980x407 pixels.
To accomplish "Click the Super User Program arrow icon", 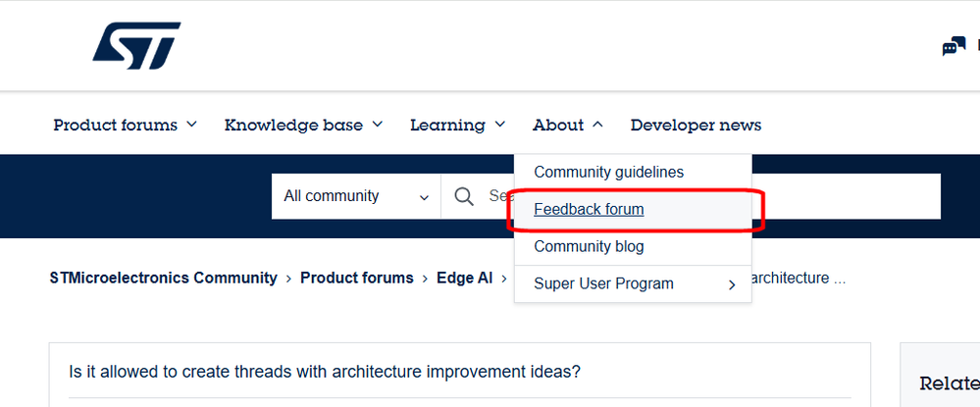I will (x=732, y=285).
